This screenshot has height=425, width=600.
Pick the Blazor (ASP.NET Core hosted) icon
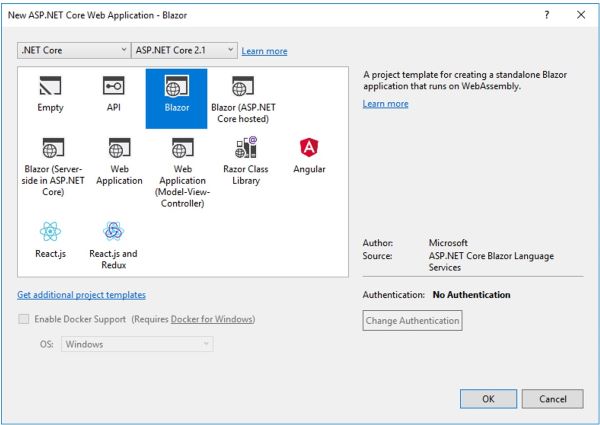[243, 86]
